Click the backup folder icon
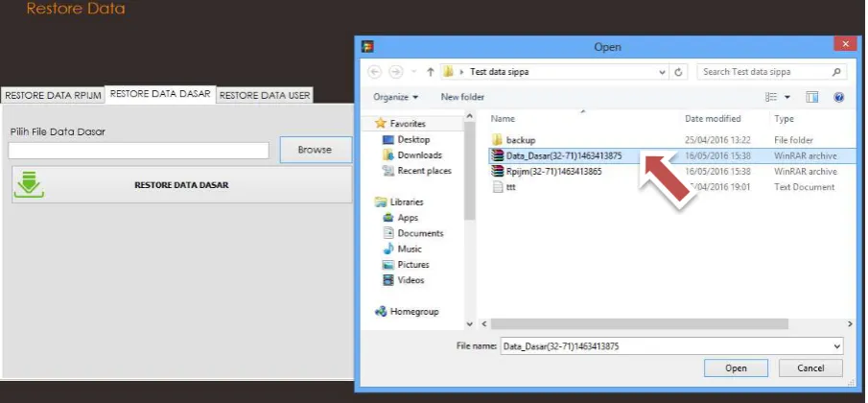 [x=497, y=139]
